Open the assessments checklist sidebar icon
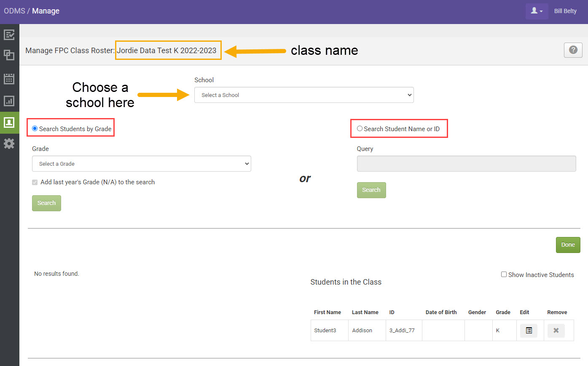Viewport: 588px width, 366px height. tap(9, 35)
